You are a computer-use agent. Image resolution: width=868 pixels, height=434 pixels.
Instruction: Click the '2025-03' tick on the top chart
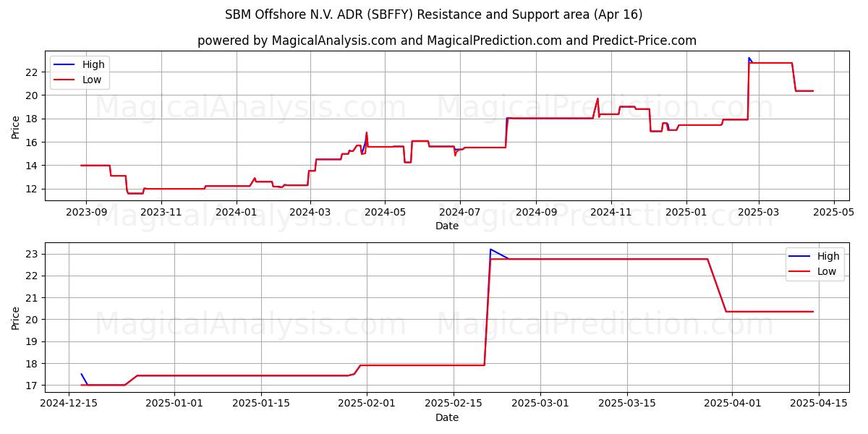[758, 212]
